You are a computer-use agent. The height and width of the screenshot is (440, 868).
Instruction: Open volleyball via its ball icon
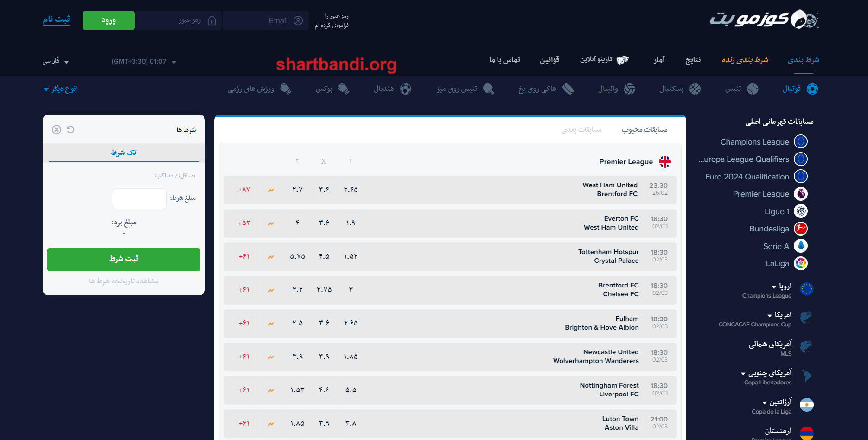point(629,89)
